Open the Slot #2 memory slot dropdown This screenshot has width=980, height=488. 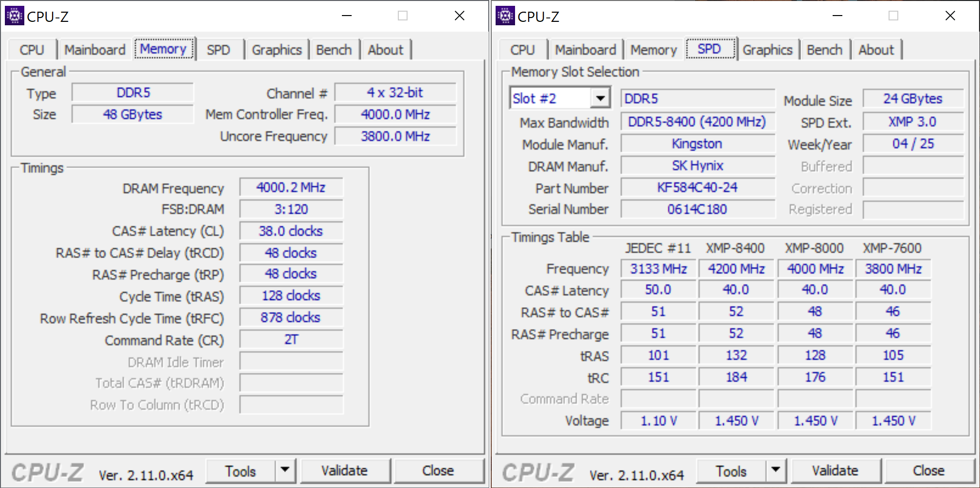point(600,99)
